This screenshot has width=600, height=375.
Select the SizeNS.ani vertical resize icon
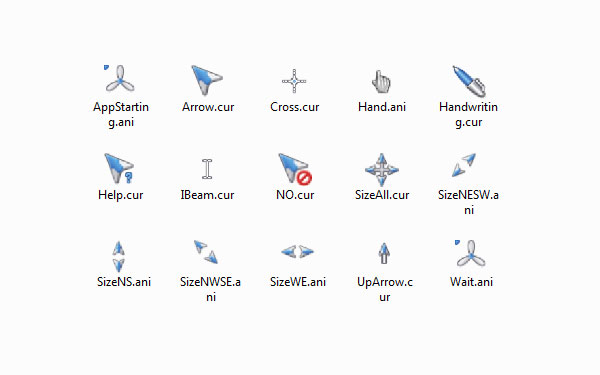coord(119,256)
